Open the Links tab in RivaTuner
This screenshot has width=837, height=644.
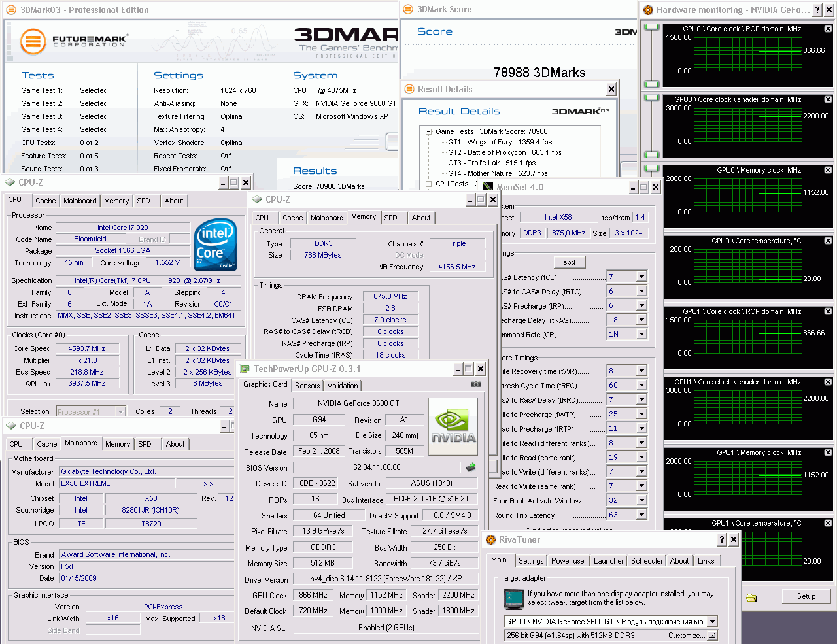706,561
